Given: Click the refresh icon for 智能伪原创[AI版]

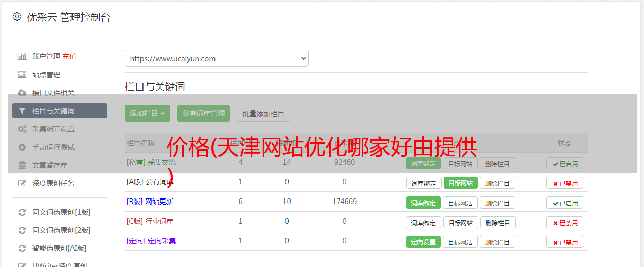Looking at the screenshot, I should [22, 248].
